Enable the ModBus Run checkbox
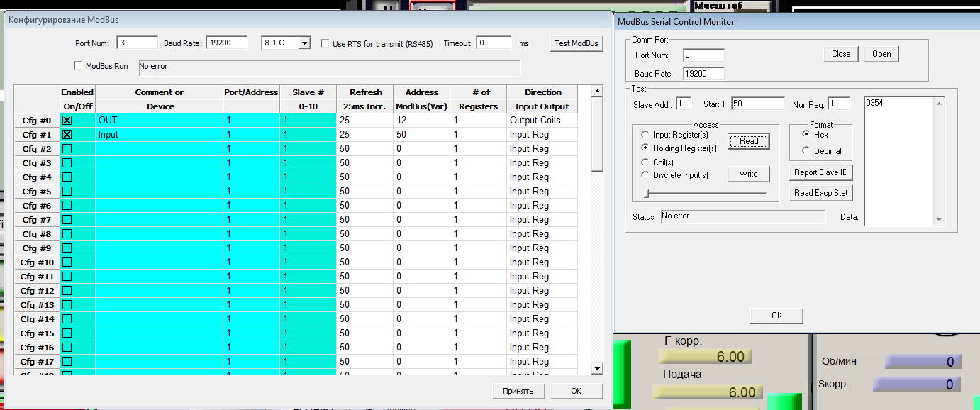 [79, 66]
